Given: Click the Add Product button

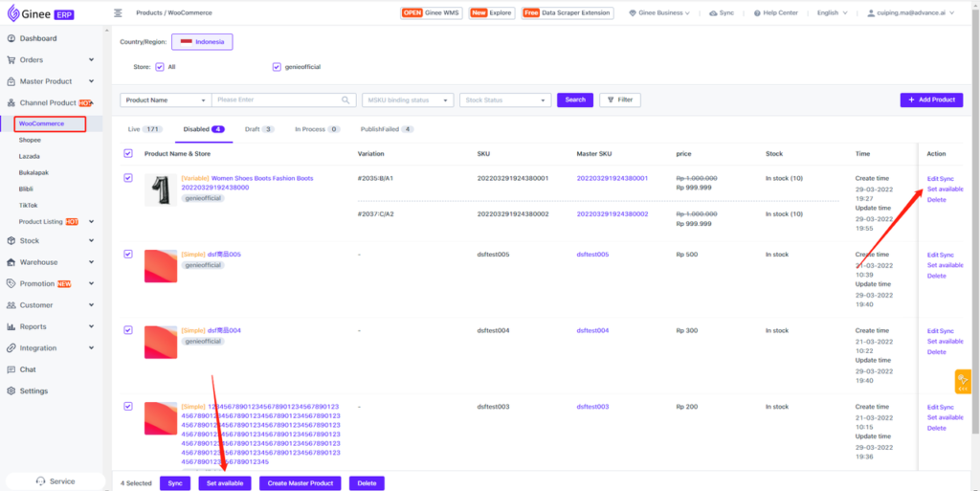Looking at the screenshot, I should pyautogui.click(x=931, y=100).
